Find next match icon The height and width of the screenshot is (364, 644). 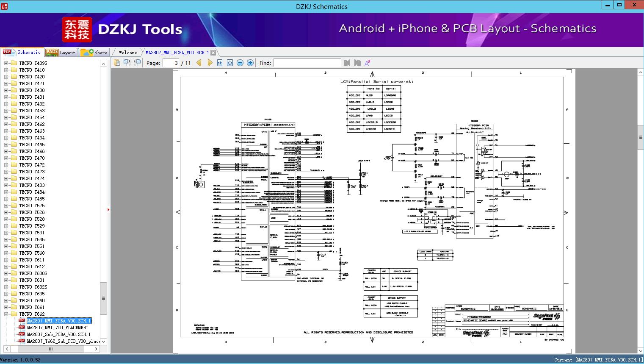(357, 63)
